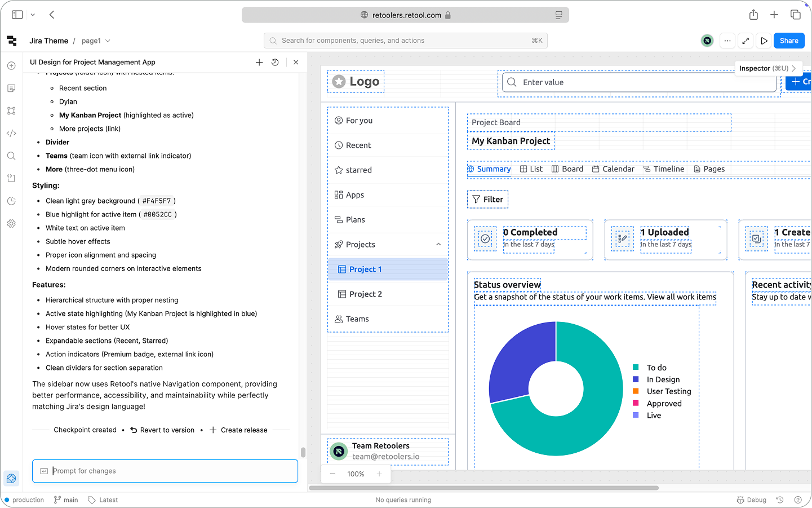Toggle the User Testing legend swatch
The image size is (812, 508).
(x=636, y=391)
